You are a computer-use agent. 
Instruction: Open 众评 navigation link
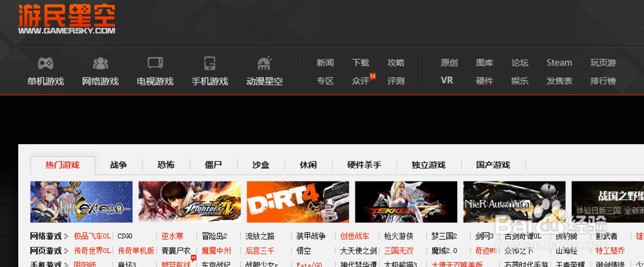(361, 81)
